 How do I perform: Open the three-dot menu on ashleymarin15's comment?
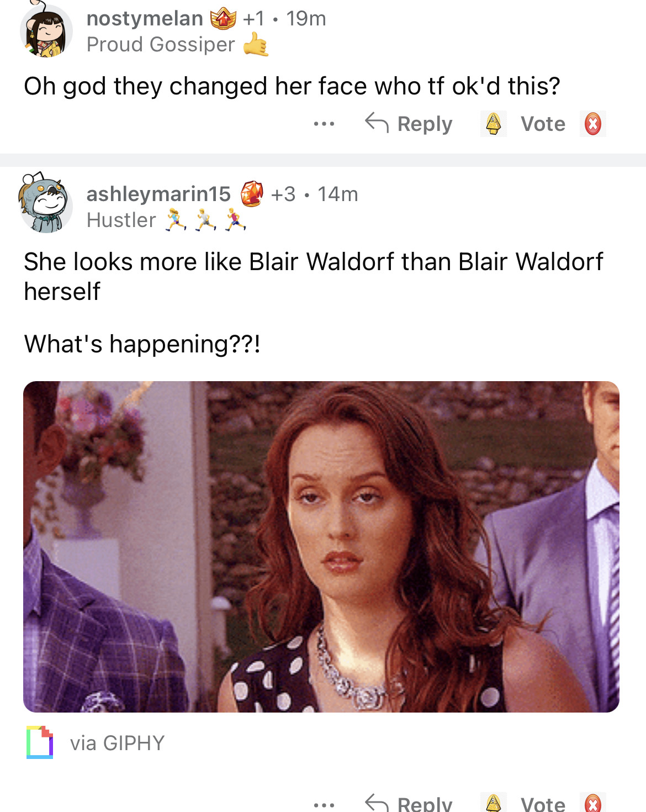(x=324, y=805)
